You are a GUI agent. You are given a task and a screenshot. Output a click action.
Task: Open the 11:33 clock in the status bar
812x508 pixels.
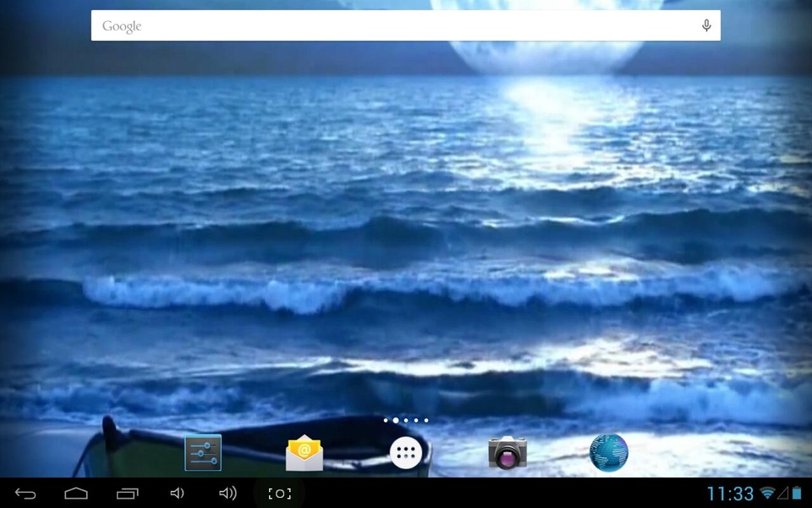coord(730,494)
